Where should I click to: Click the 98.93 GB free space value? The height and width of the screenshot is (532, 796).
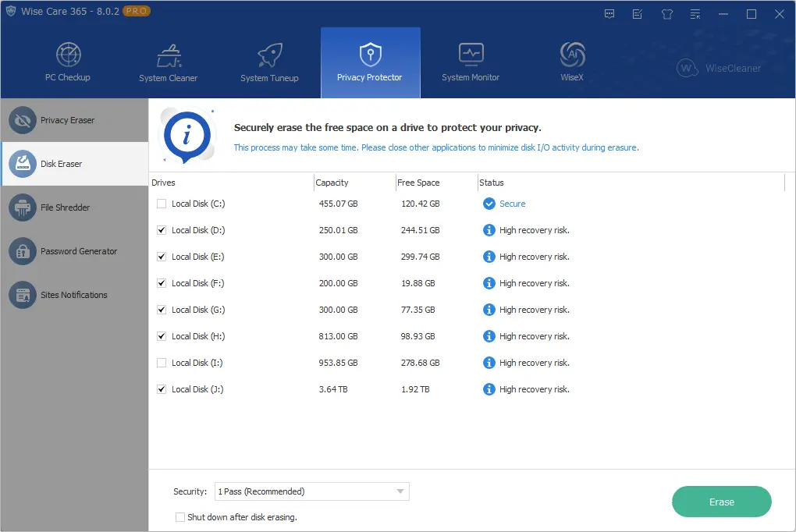(x=418, y=336)
